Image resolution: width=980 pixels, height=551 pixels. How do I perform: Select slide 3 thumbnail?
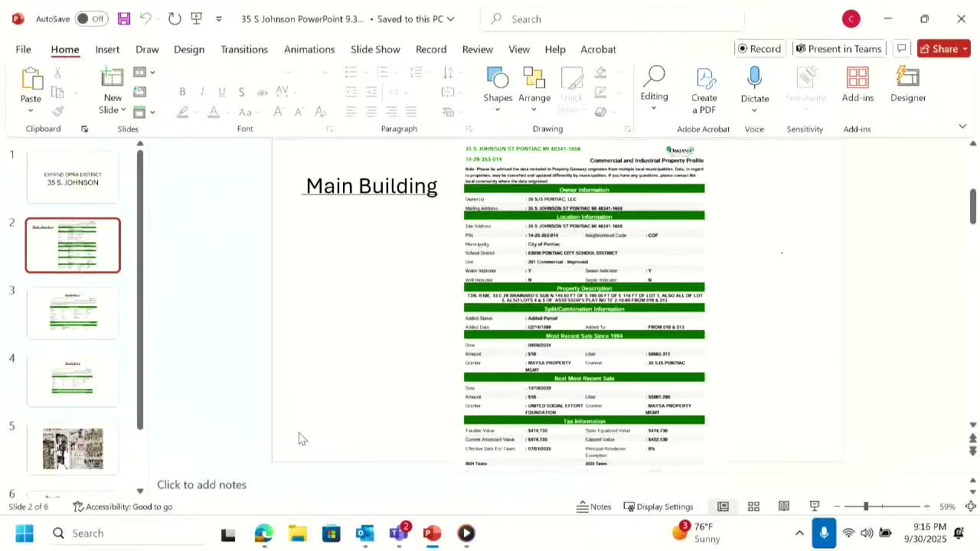coord(73,312)
